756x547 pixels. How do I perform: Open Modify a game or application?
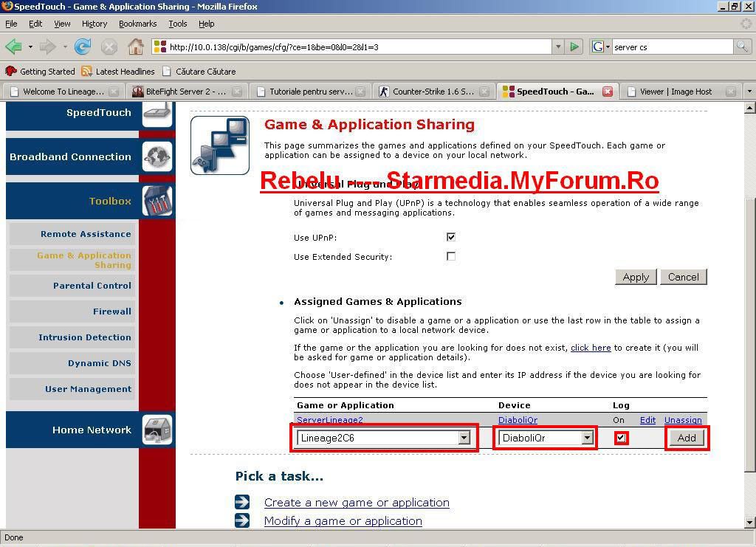click(x=343, y=520)
